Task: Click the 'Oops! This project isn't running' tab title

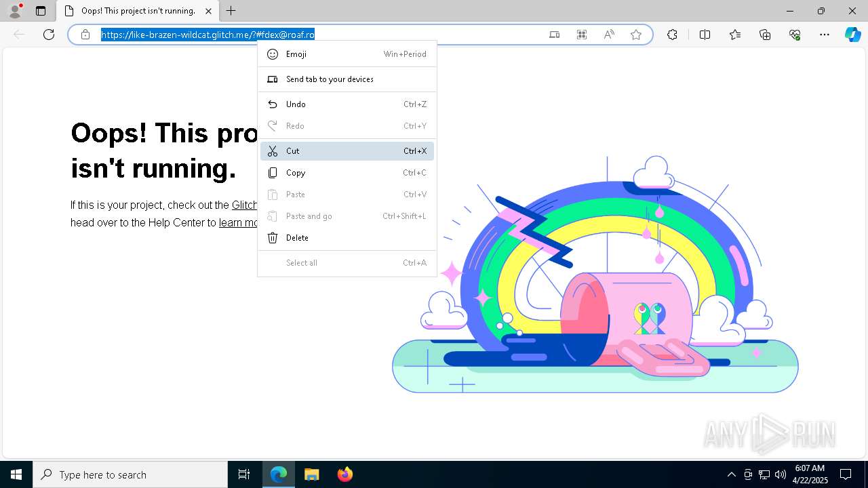Action: tap(138, 11)
